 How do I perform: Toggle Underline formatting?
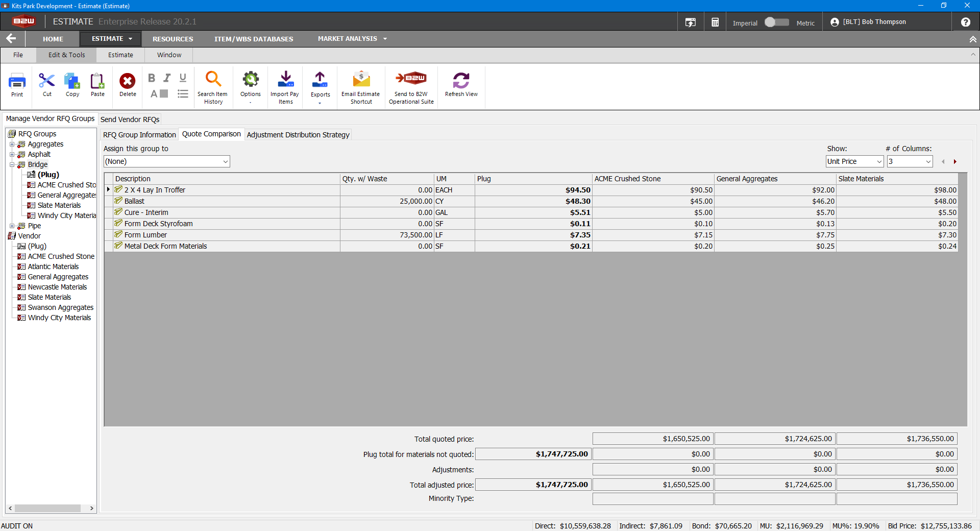[183, 78]
